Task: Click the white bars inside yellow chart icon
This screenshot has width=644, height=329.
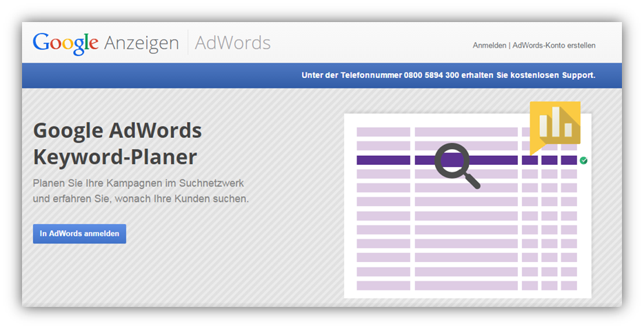Action: [555, 122]
